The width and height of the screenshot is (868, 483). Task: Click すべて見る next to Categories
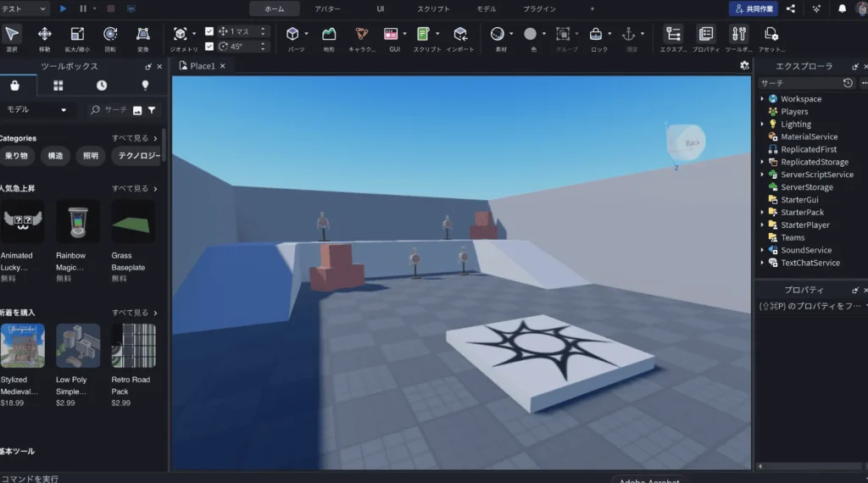(x=135, y=138)
